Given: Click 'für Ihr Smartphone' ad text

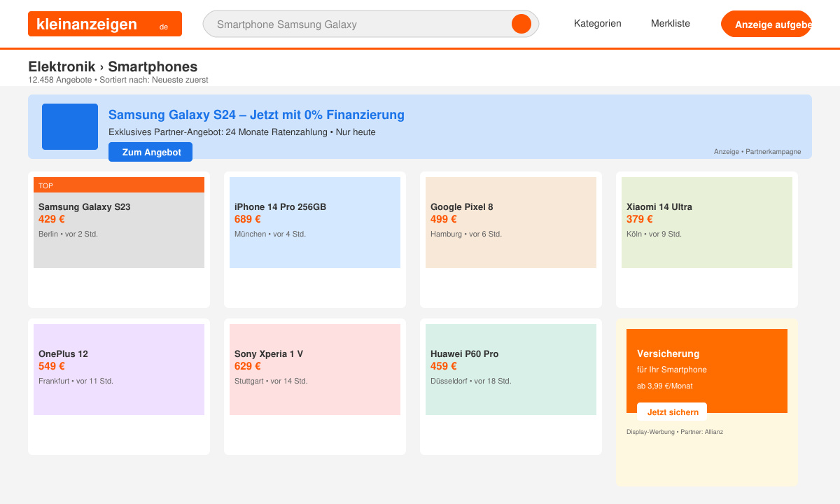Looking at the screenshot, I should 672,370.
